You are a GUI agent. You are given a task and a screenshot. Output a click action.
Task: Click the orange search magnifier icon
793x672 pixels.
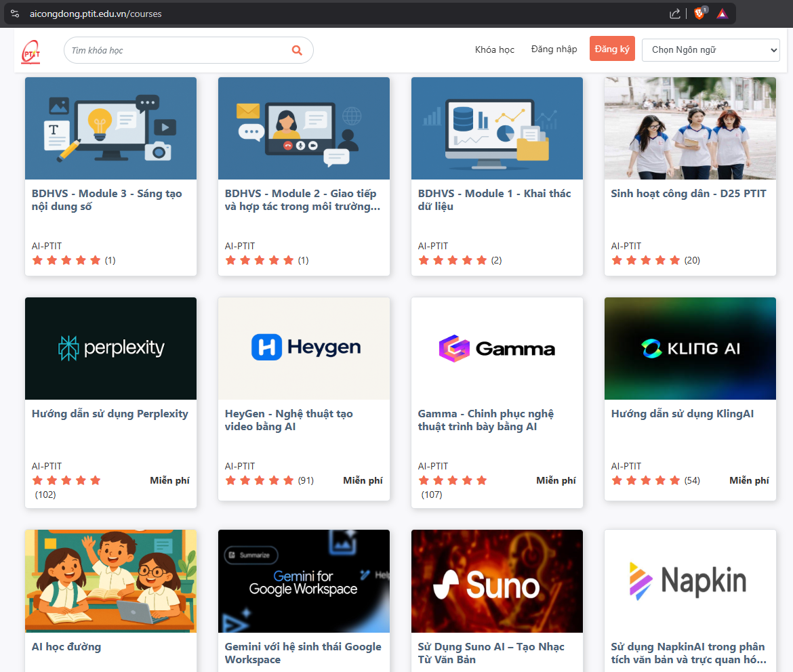pos(297,50)
